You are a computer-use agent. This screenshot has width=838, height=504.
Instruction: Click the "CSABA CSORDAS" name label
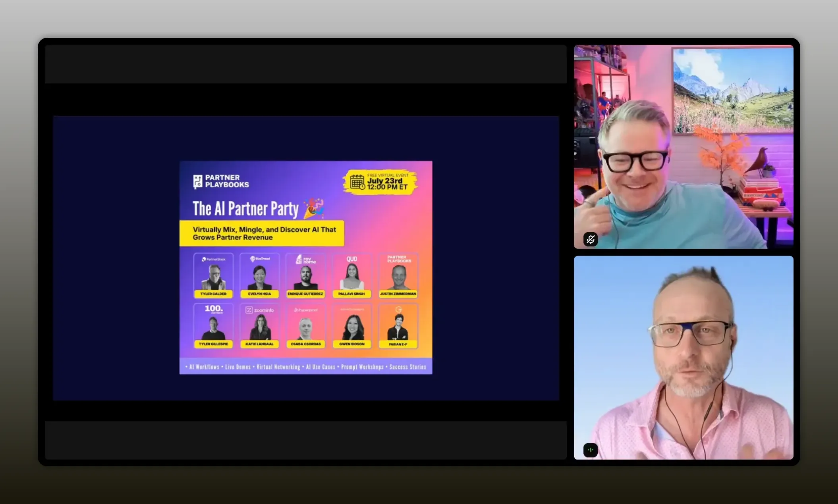306,344
